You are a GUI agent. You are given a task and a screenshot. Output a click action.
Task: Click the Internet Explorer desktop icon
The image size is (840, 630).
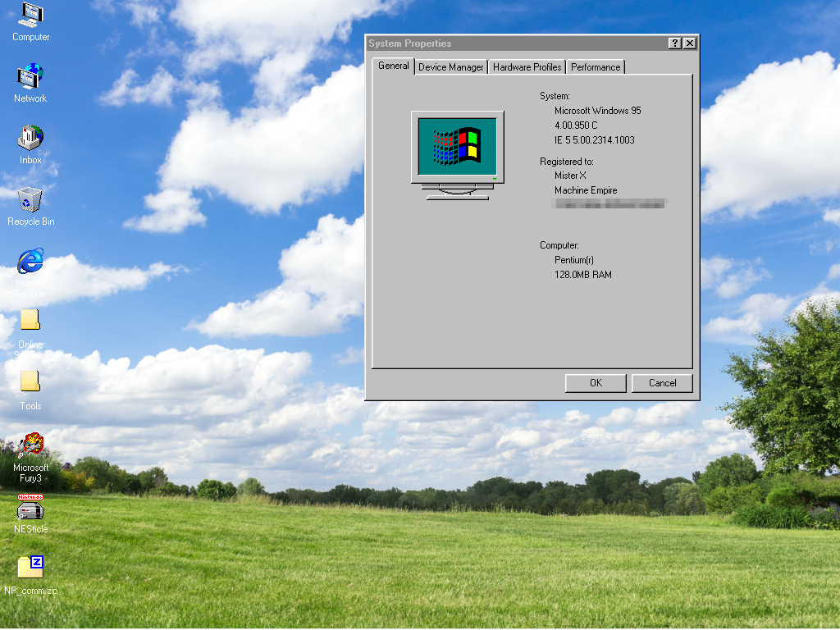[30, 262]
